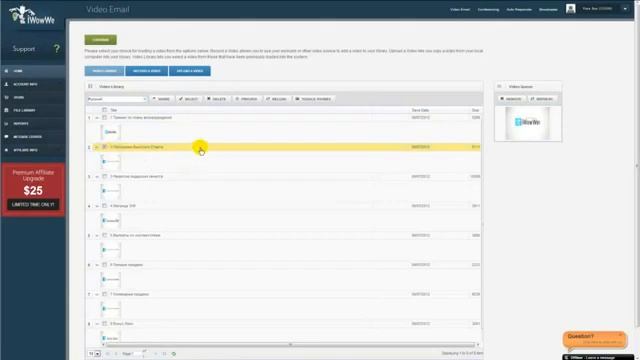Image resolution: width=640 pixels, height=360 pixels.
Task: Collapse video row 3 details
Action: [97, 177]
